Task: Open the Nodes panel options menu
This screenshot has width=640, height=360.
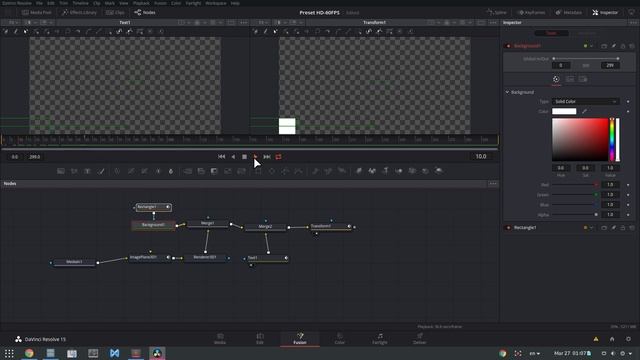Action: (493, 184)
